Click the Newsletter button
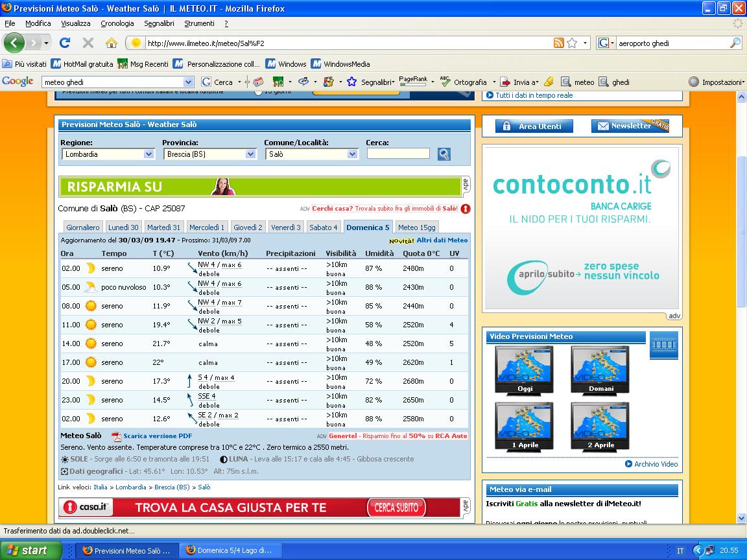 pos(630,126)
